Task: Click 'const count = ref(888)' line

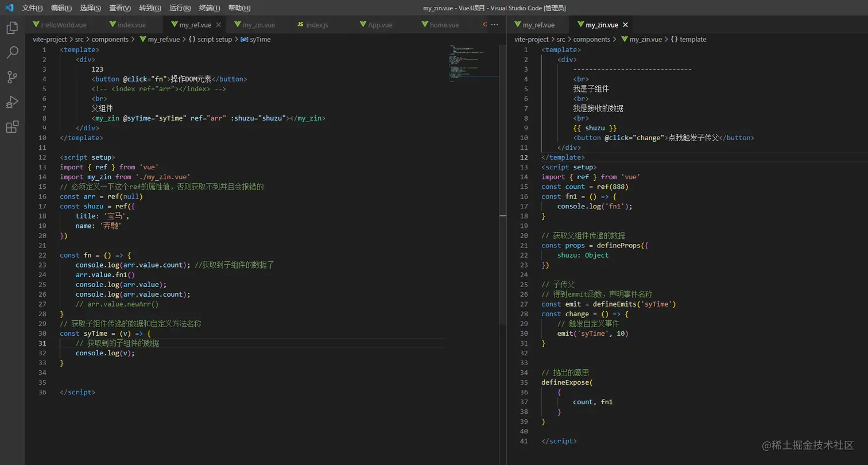Action: pyautogui.click(x=585, y=187)
